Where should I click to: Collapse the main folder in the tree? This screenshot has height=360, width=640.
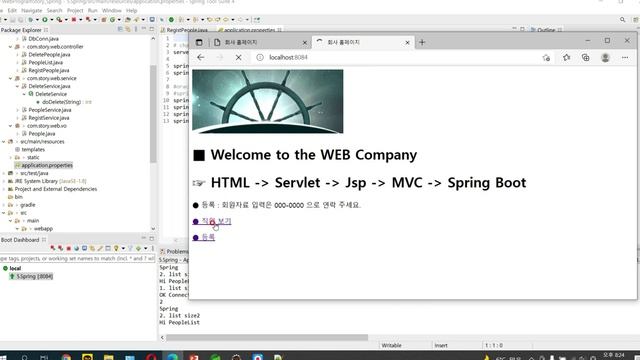tap(11, 220)
